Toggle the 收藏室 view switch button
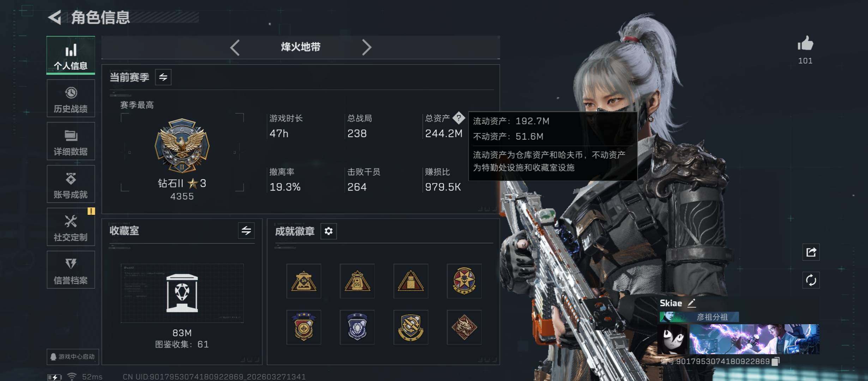Screen dimensions: 868x381 click(246, 231)
